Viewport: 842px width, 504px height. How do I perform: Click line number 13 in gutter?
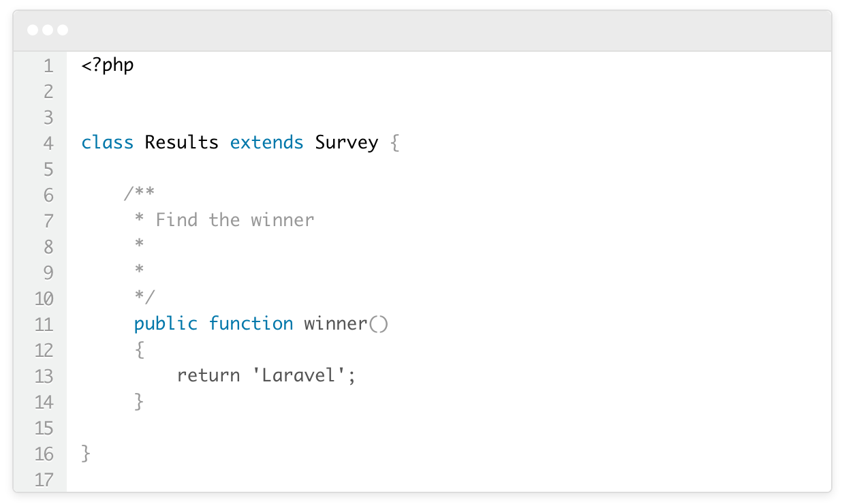pos(44,376)
